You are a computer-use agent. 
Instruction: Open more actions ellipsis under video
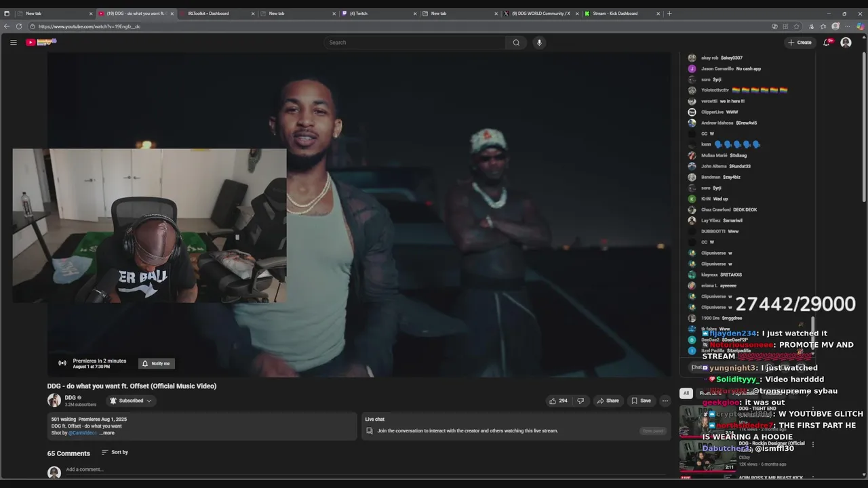tap(665, 401)
